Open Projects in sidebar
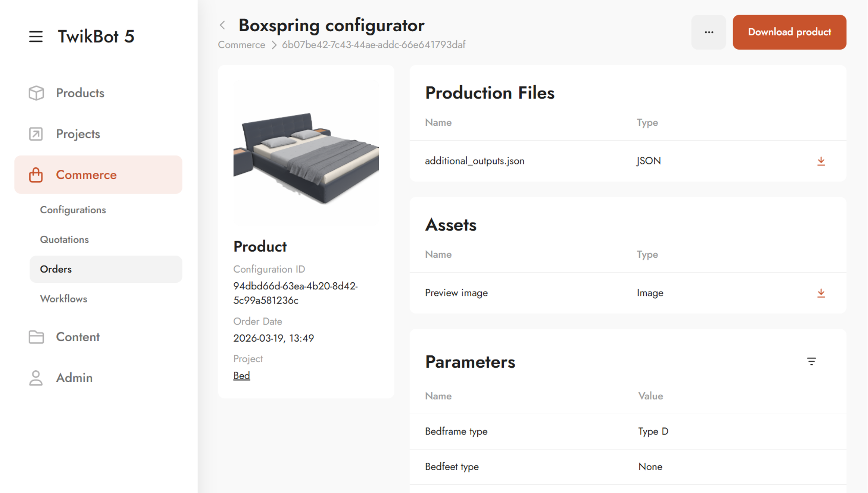The image size is (868, 493). tap(78, 134)
